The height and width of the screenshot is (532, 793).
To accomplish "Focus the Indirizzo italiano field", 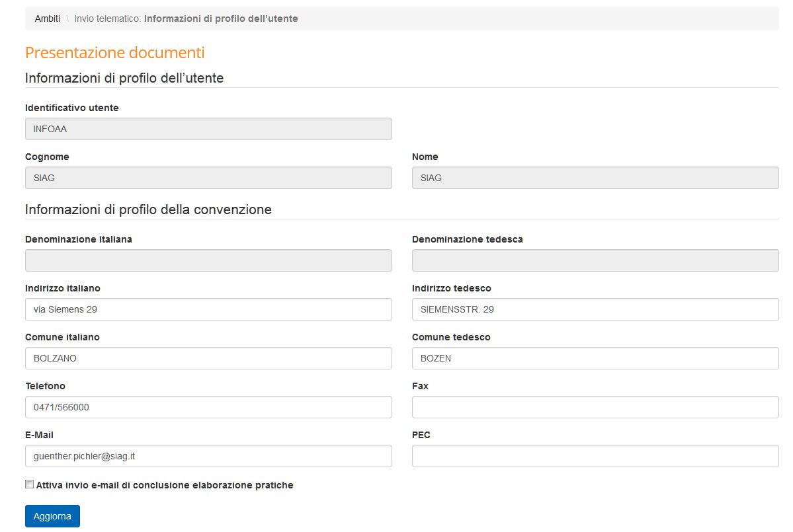I will 208,309.
